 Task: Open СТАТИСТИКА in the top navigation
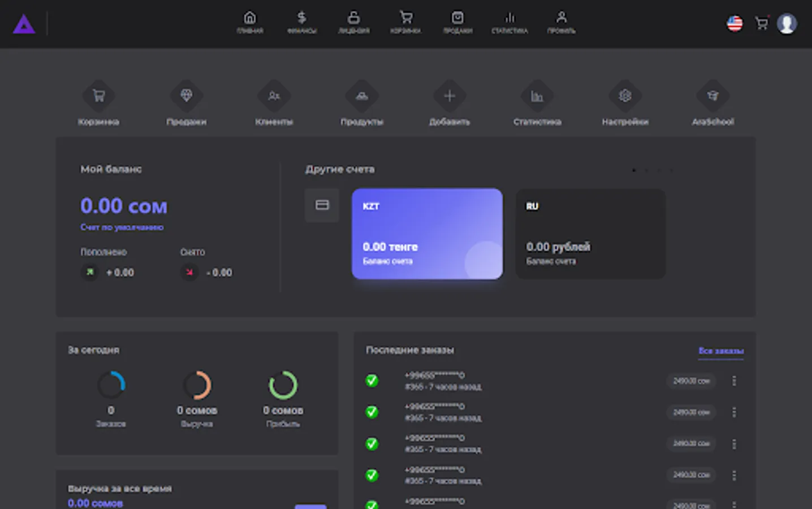point(509,23)
